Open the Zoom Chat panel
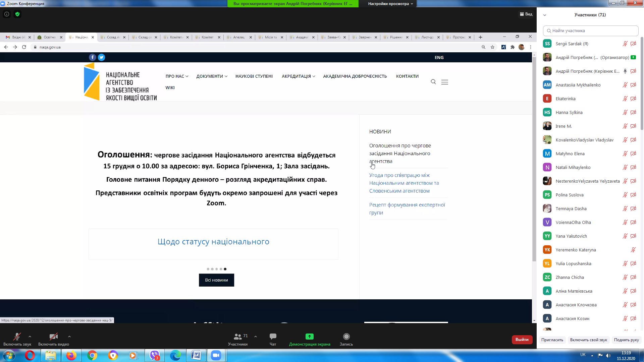644x362 pixels. click(273, 339)
